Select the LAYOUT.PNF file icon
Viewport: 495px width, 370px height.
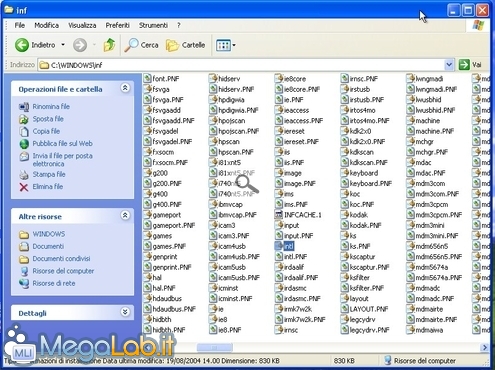pyautogui.click(x=345, y=309)
